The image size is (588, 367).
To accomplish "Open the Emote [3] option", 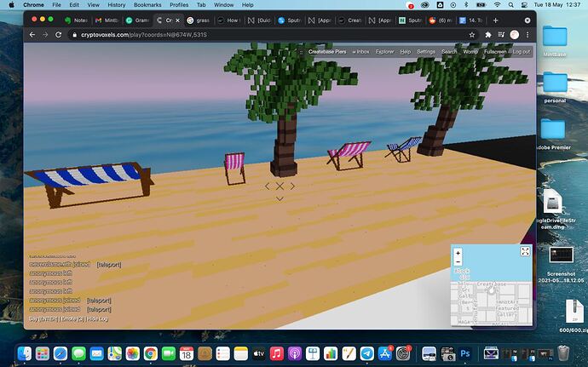I will [72, 319].
